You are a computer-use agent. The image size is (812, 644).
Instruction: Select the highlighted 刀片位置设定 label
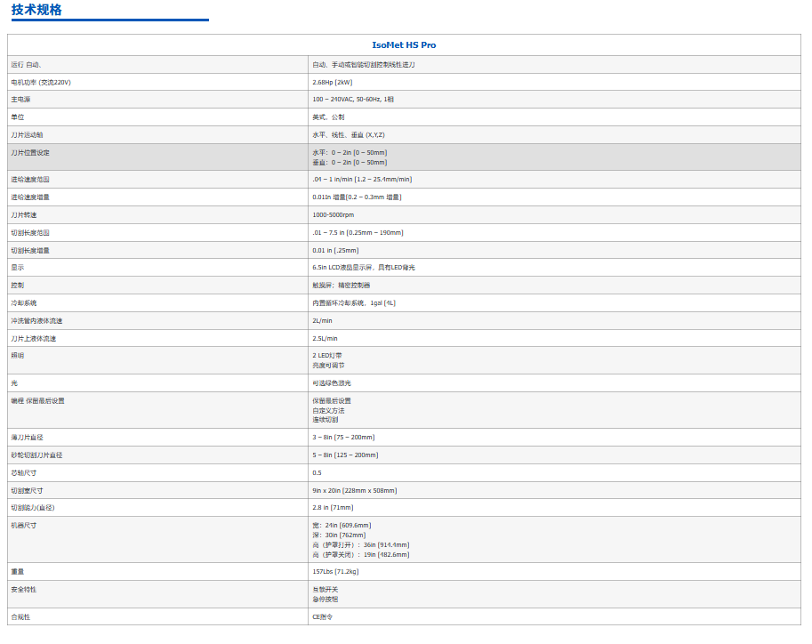tap(30, 153)
